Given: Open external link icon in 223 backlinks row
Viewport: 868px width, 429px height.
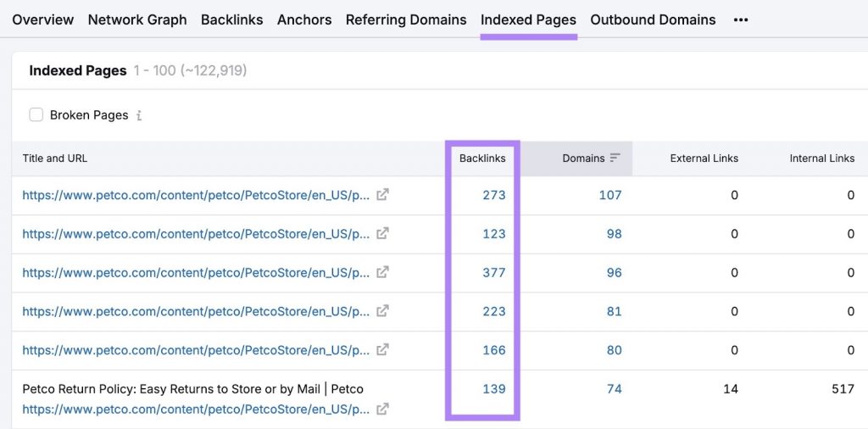Looking at the screenshot, I should click(382, 311).
